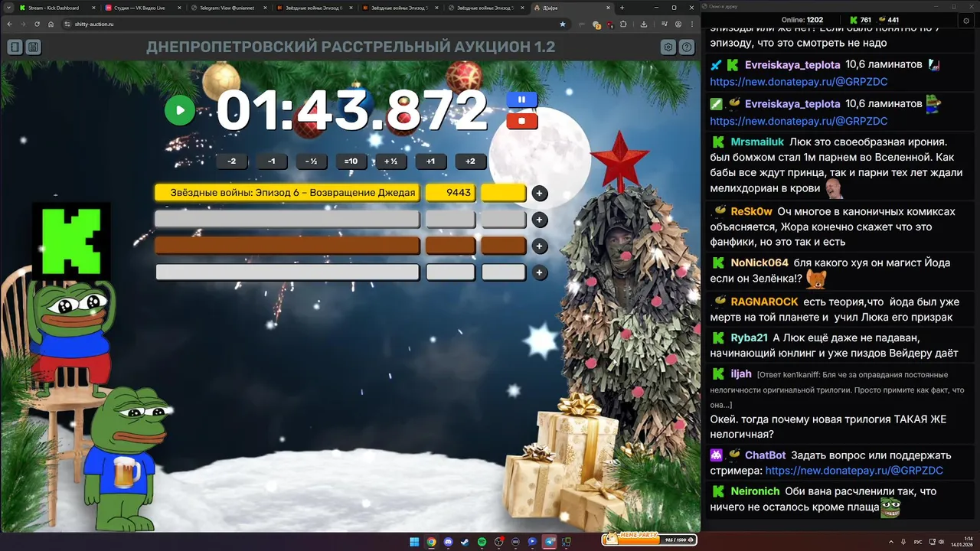Click plus button on the fourth lot row
The image size is (980, 551).
(x=540, y=272)
